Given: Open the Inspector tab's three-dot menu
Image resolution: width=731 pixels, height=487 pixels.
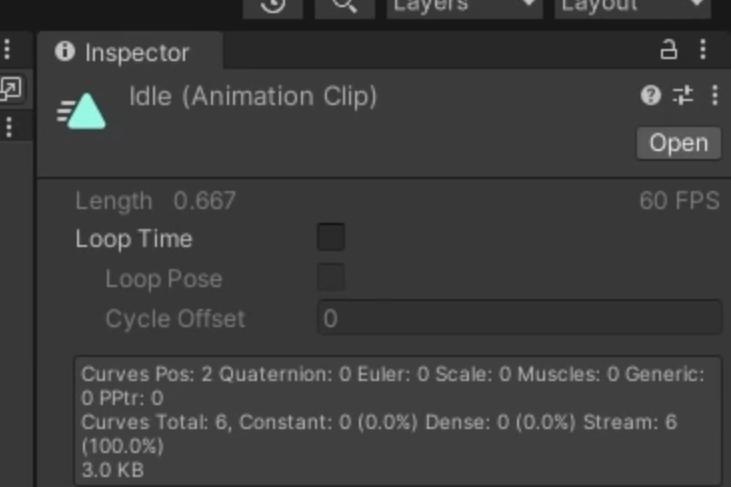Looking at the screenshot, I should coord(703,49).
